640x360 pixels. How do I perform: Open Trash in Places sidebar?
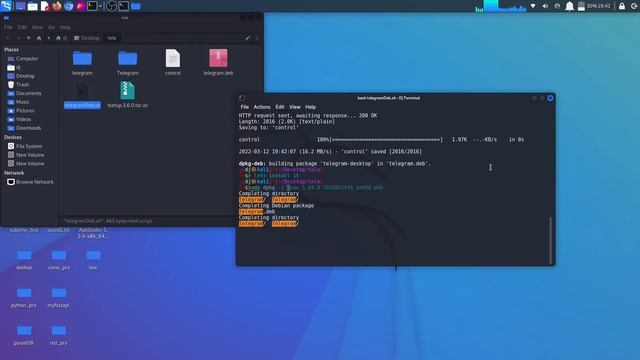(22, 84)
